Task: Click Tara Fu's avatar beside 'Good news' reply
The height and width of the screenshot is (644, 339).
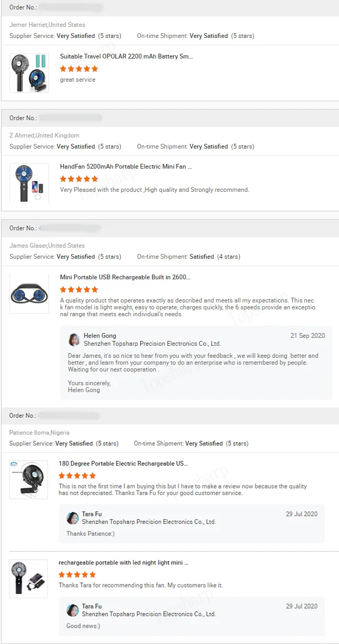Action: [x=73, y=610]
